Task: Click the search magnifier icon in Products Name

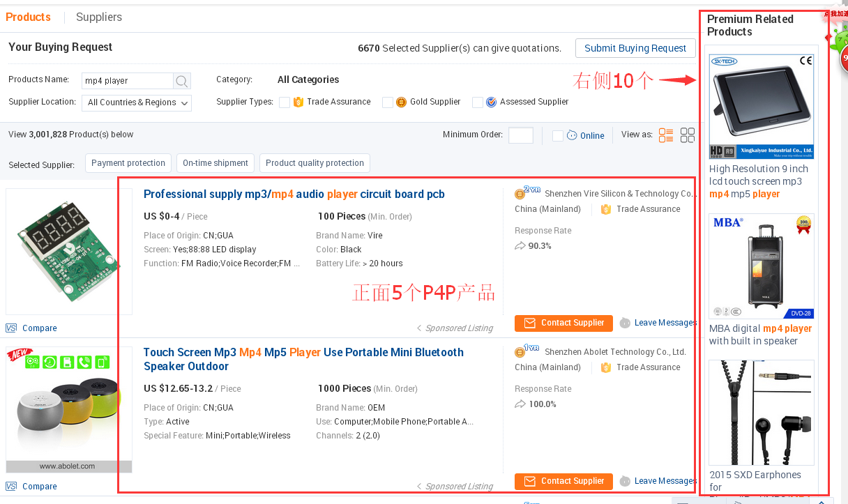Action: [x=182, y=81]
